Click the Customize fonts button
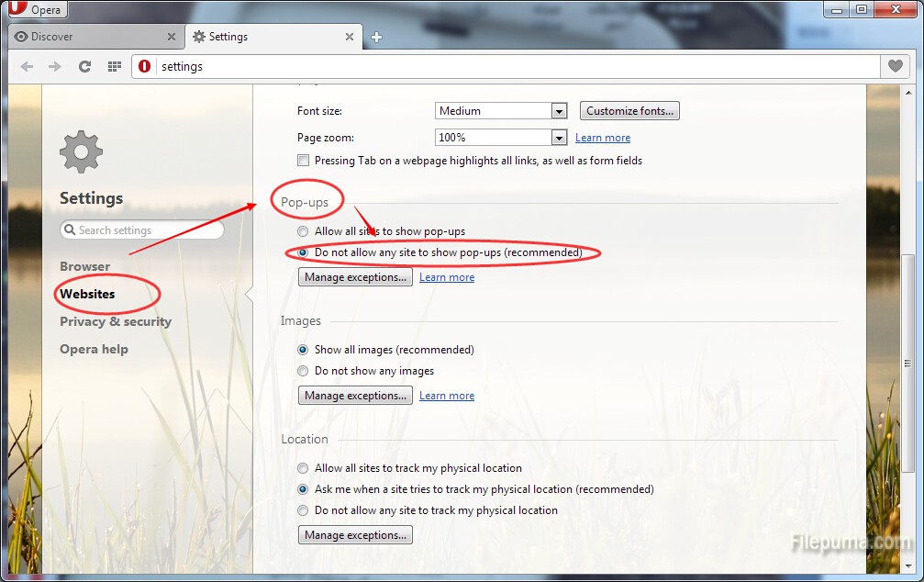Screen dimensions: 924x582 629,111
